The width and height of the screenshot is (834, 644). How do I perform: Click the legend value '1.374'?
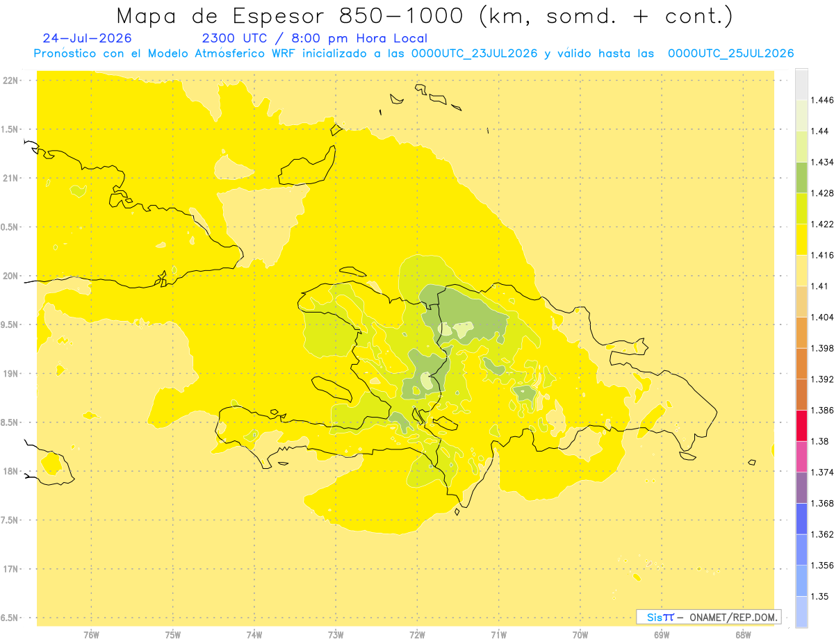click(822, 472)
